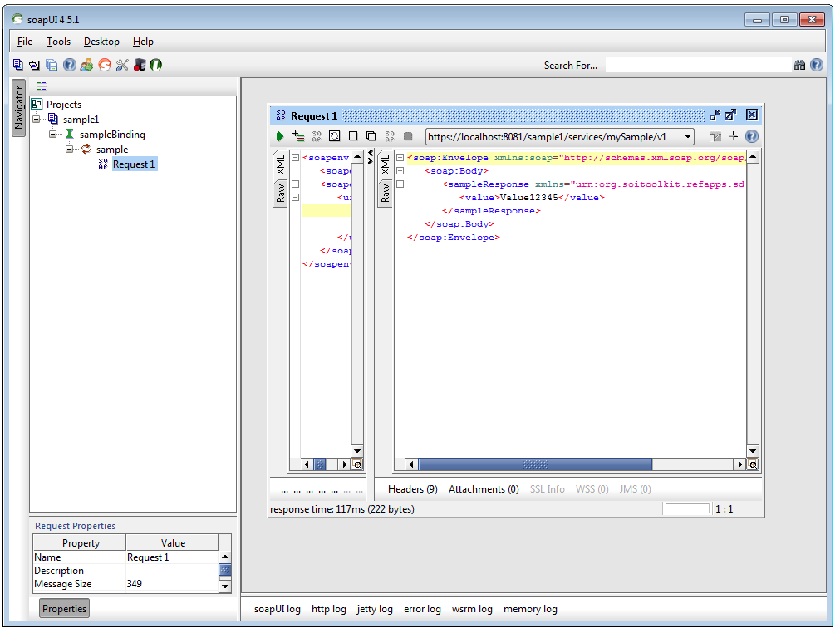Open the http log tab
The image size is (840, 633).
pos(329,609)
